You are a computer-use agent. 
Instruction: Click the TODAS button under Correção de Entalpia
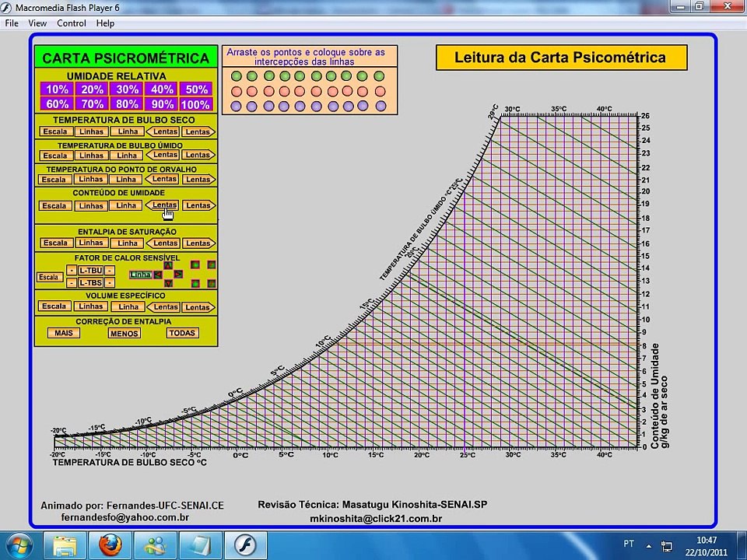(182, 333)
